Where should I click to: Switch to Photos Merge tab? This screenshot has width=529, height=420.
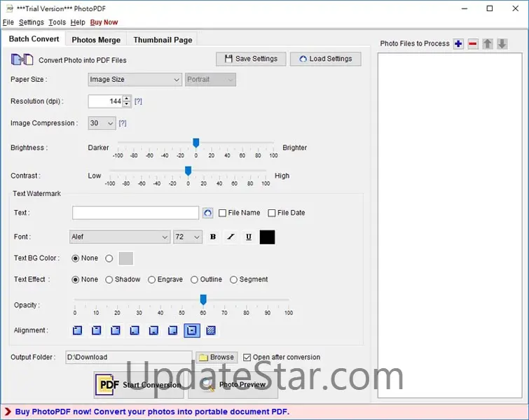pos(96,40)
